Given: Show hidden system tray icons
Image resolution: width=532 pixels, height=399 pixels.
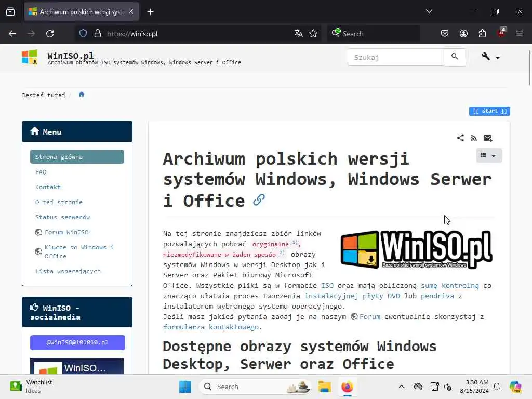Looking at the screenshot, I should (x=402, y=387).
